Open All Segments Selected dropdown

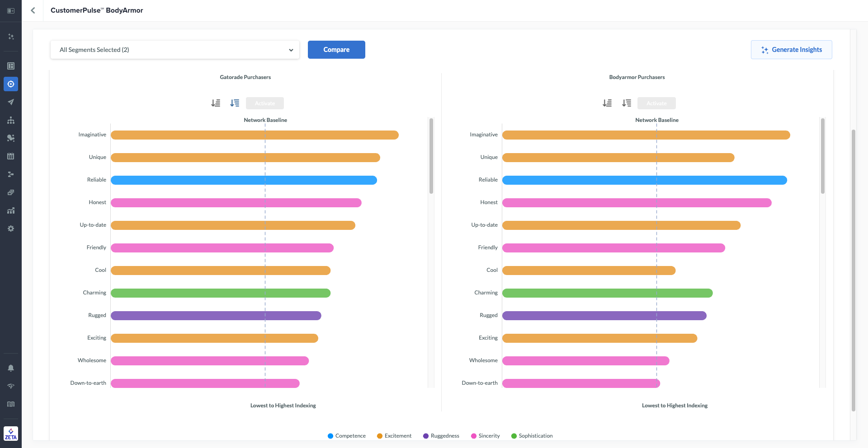coord(175,50)
